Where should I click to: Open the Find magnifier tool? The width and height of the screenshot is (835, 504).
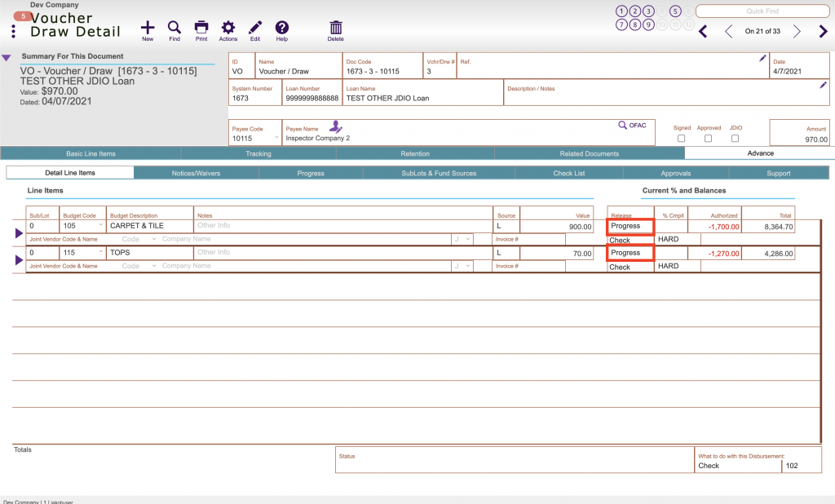(x=175, y=28)
